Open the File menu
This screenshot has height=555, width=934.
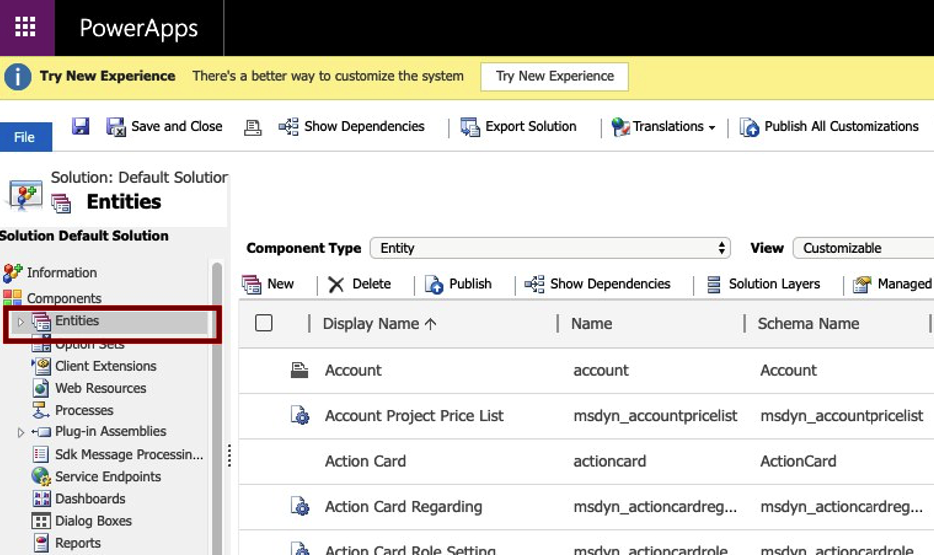pyautogui.click(x=26, y=137)
